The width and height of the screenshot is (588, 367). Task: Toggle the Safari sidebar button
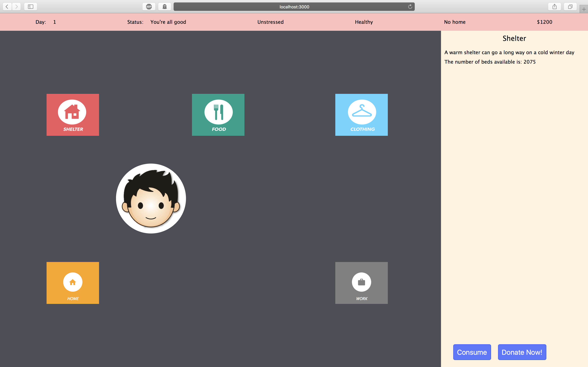31,7
